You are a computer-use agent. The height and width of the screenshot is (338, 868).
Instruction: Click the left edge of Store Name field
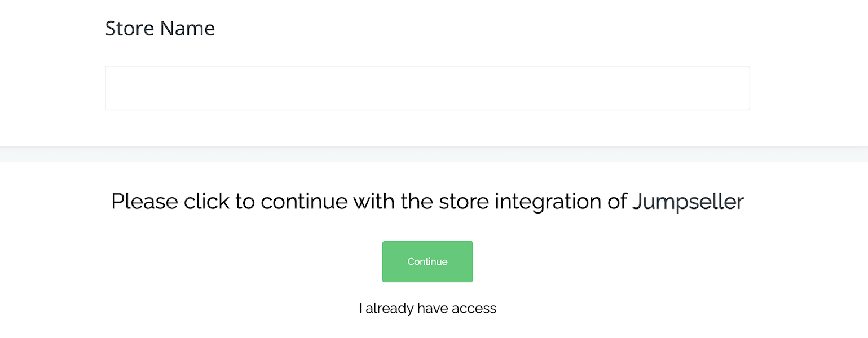click(x=113, y=88)
